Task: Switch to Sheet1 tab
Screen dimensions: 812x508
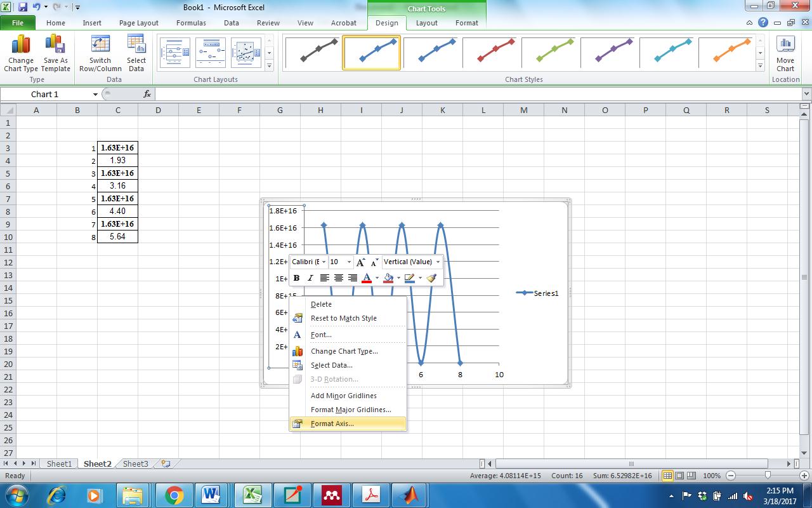Action: pyautogui.click(x=59, y=464)
